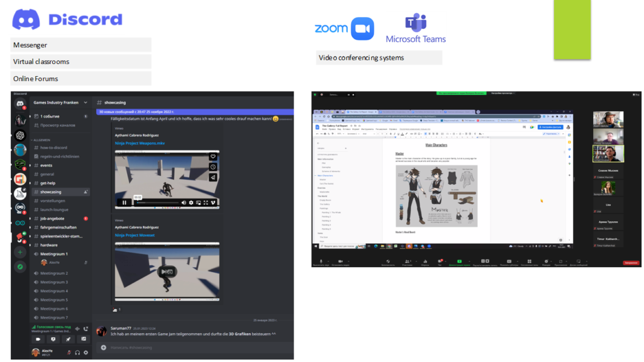Join the Meetingraum 2 voice channel
The height and width of the screenshot is (362, 644).
click(x=60, y=273)
